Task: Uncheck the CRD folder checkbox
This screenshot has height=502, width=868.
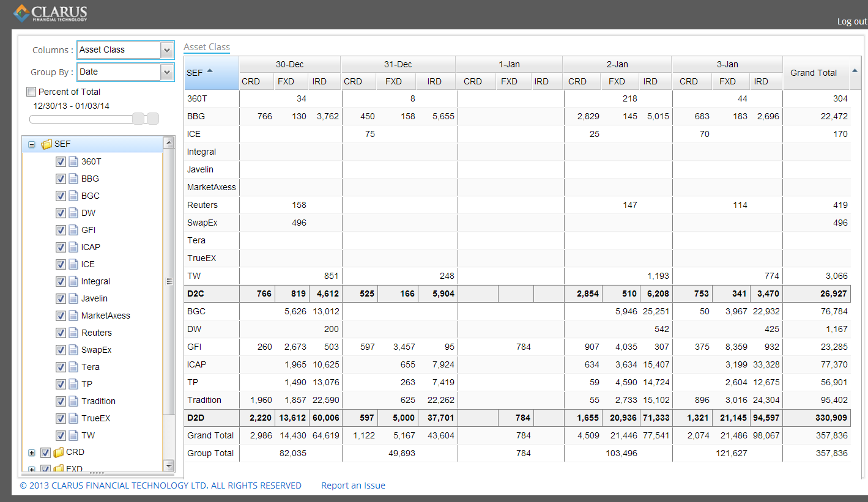Action: (x=45, y=452)
